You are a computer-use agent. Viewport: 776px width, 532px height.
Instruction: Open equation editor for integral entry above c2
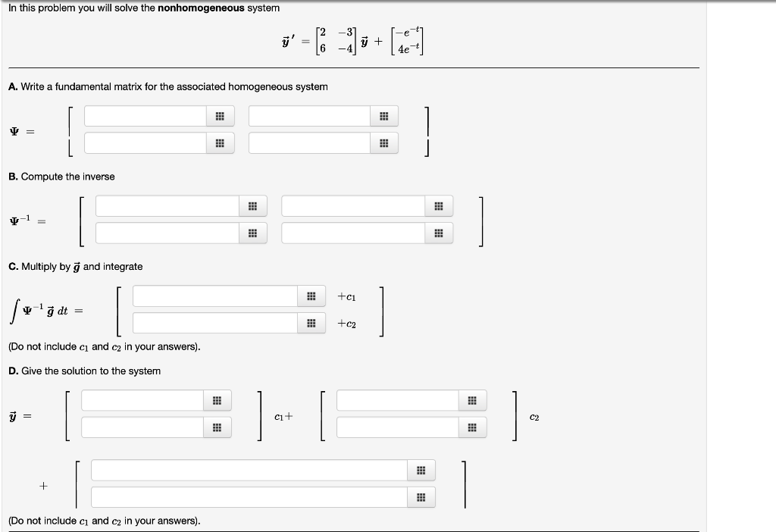click(x=311, y=322)
